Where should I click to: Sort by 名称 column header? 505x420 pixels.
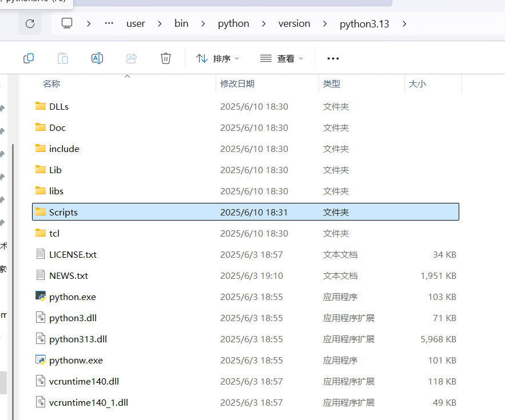click(51, 83)
